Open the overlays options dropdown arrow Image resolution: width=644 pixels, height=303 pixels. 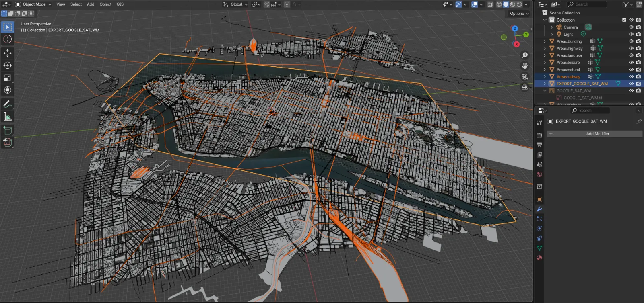(481, 4)
